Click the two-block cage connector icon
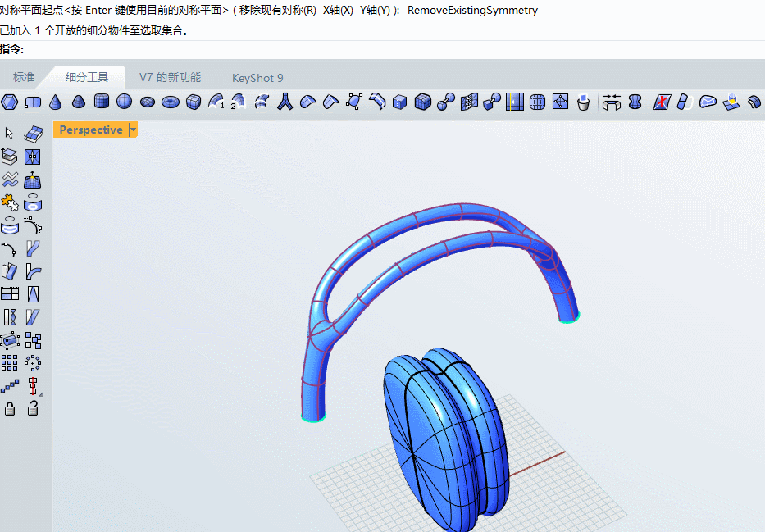 (x=492, y=102)
